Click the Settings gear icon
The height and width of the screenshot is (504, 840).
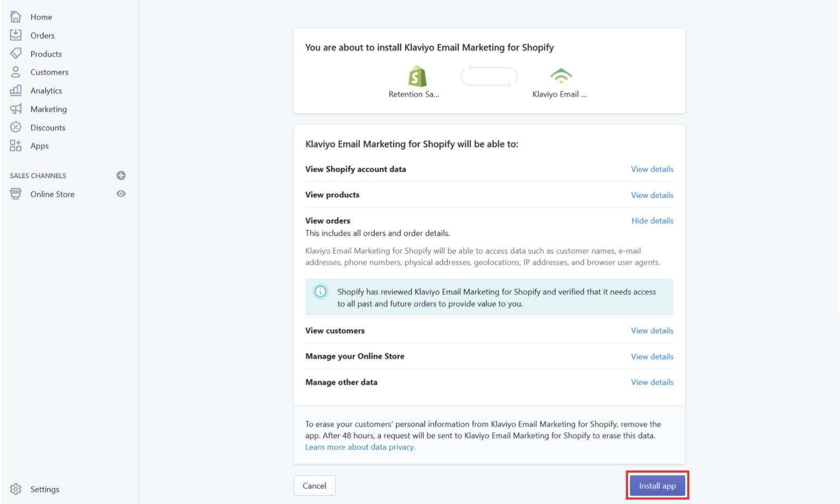tap(15, 489)
